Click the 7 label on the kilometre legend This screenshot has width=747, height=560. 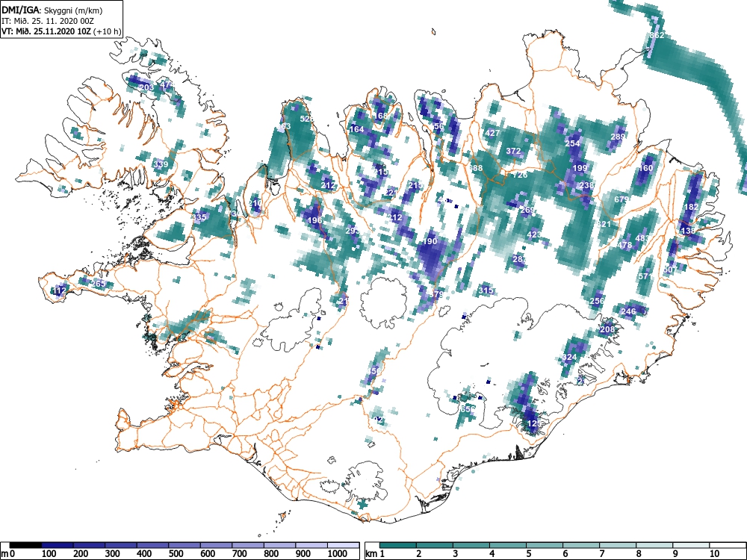601,554
